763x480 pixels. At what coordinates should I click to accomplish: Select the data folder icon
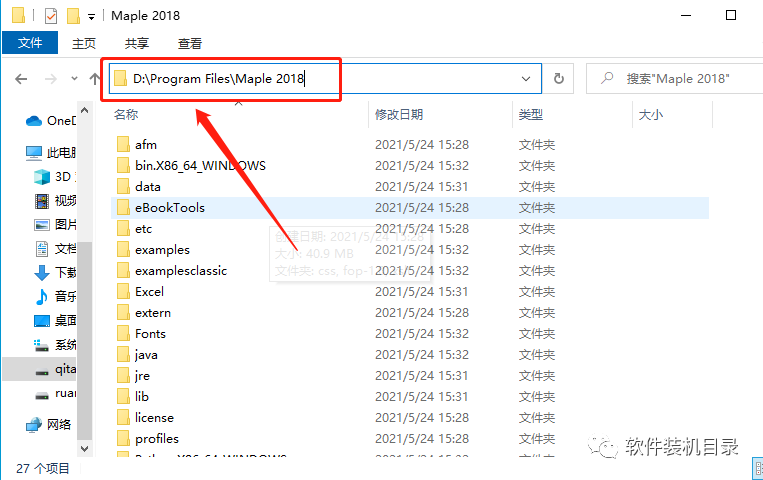(x=123, y=186)
